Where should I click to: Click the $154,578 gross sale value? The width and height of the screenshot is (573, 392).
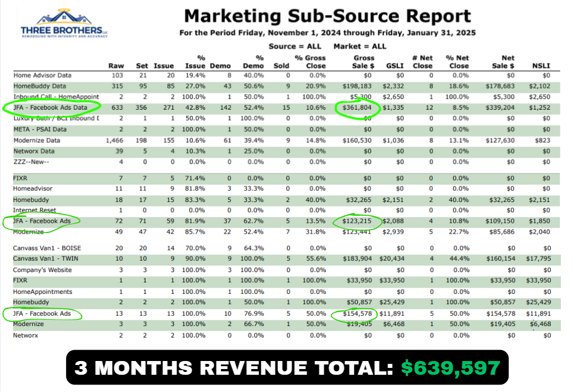(357, 313)
